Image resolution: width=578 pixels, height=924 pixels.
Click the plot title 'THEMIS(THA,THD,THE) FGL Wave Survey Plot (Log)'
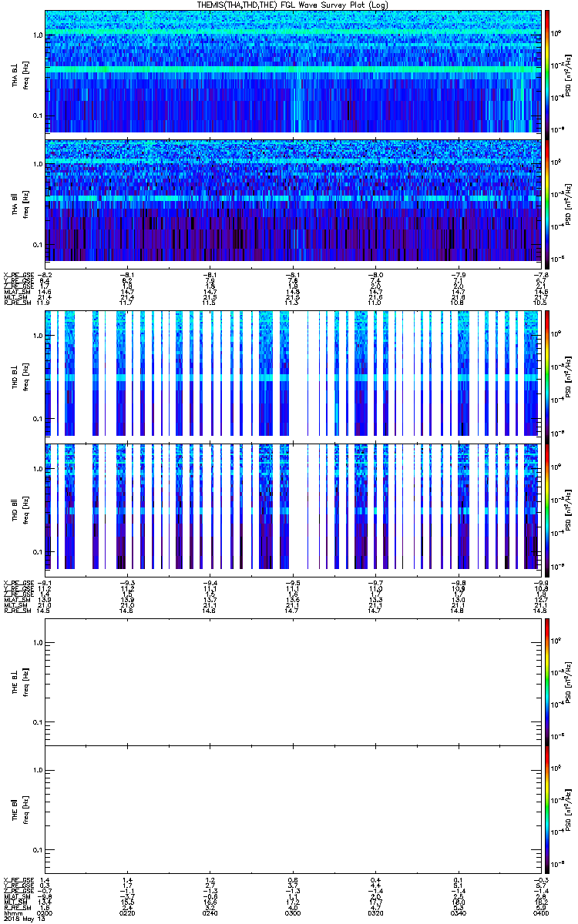293,5
